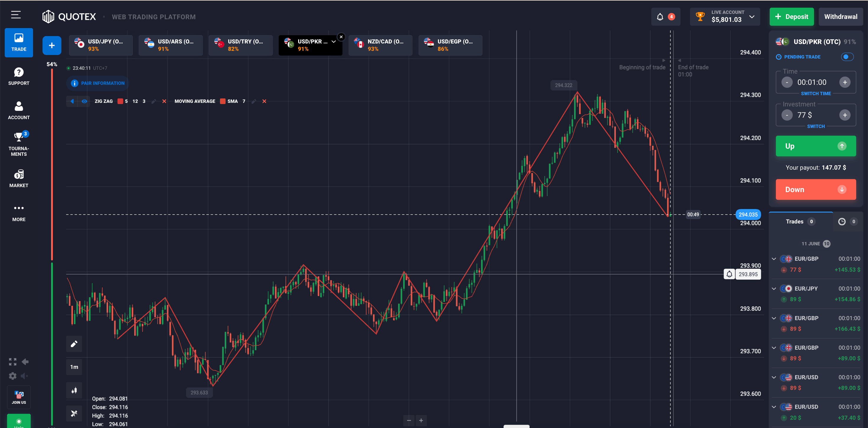Toggle indicator visibility eye icon

click(84, 101)
